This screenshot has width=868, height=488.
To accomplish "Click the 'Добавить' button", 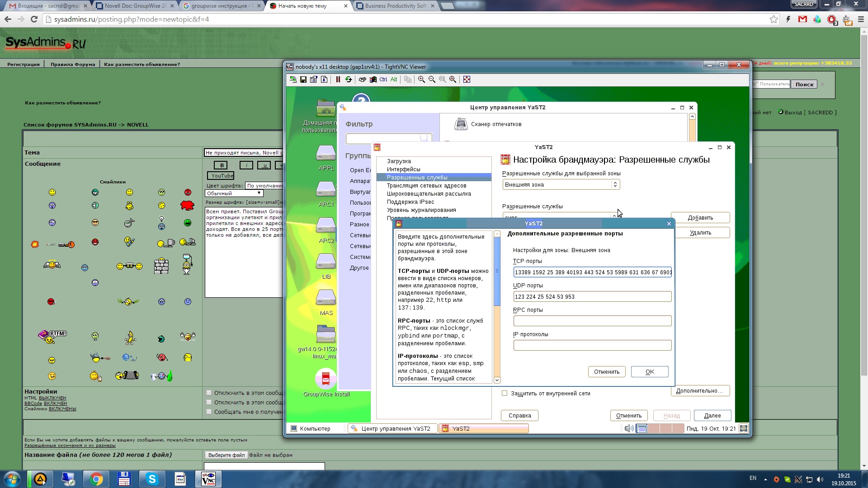I will (700, 218).
